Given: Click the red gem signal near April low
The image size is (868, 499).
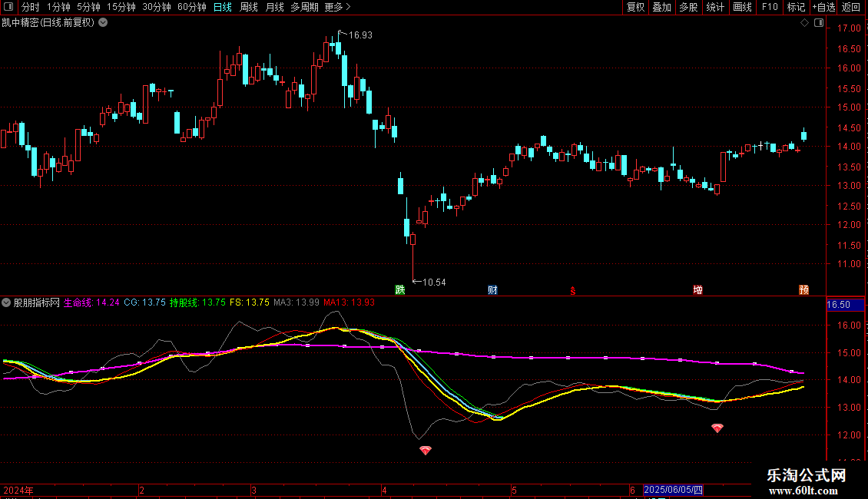Looking at the screenshot, I should pyautogui.click(x=425, y=451).
